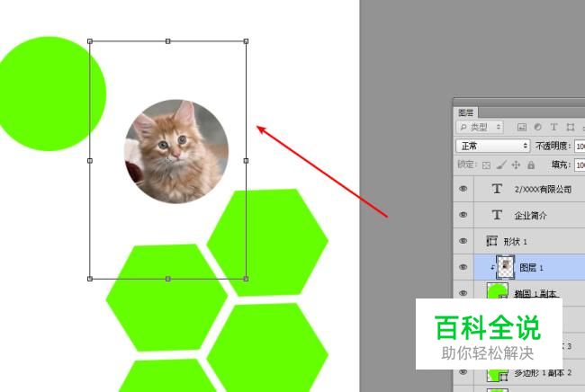Hide the 企业简介 text layer
The width and height of the screenshot is (585, 392).
(x=463, y=215)
